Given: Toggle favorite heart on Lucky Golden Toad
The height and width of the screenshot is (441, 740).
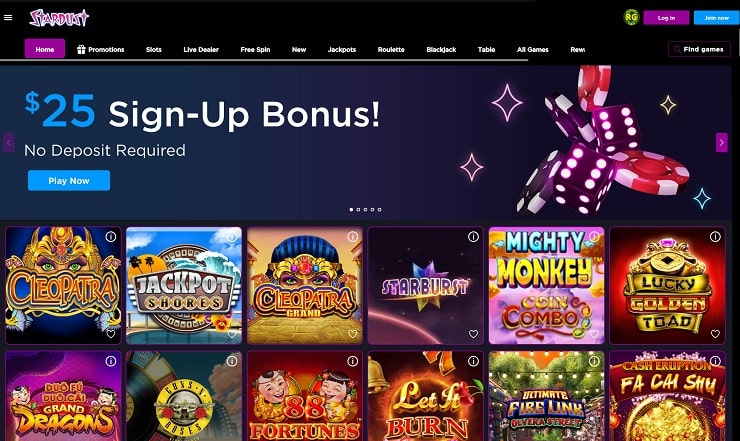Looking at the screenshot, I should pos(715,334).
